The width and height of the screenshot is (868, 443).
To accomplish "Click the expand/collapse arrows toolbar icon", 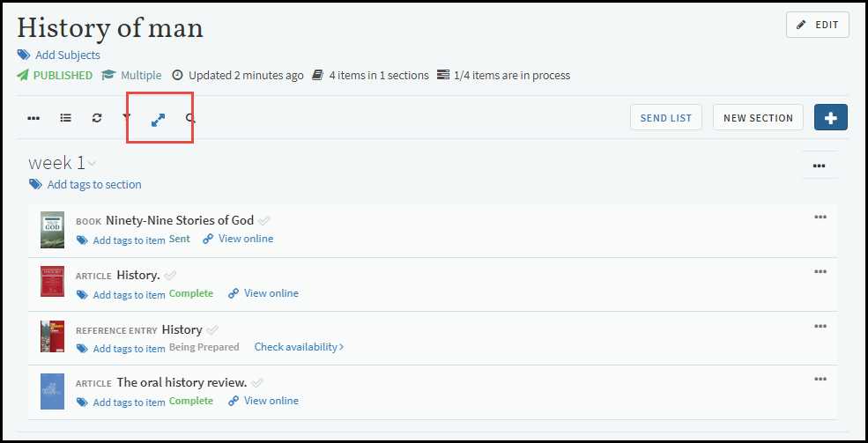I will (159, 118).
